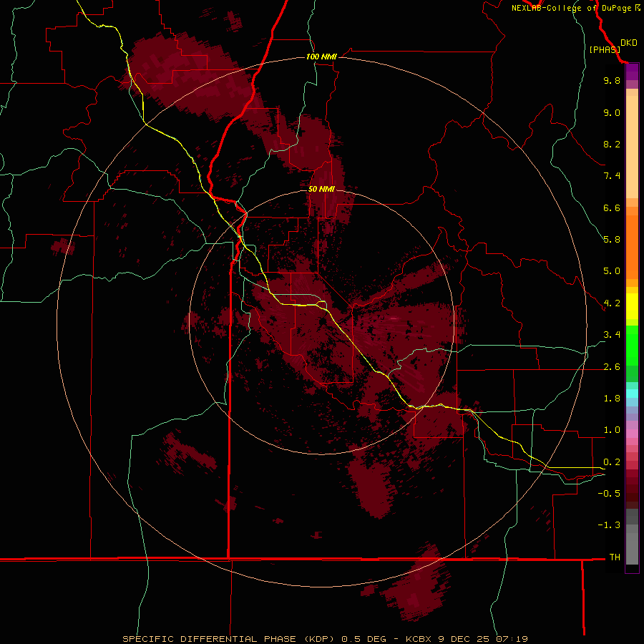Pick the cyan band of the color scale
Image resolution: width=644 pixels, height=644 pixels.
click(632, 394)
